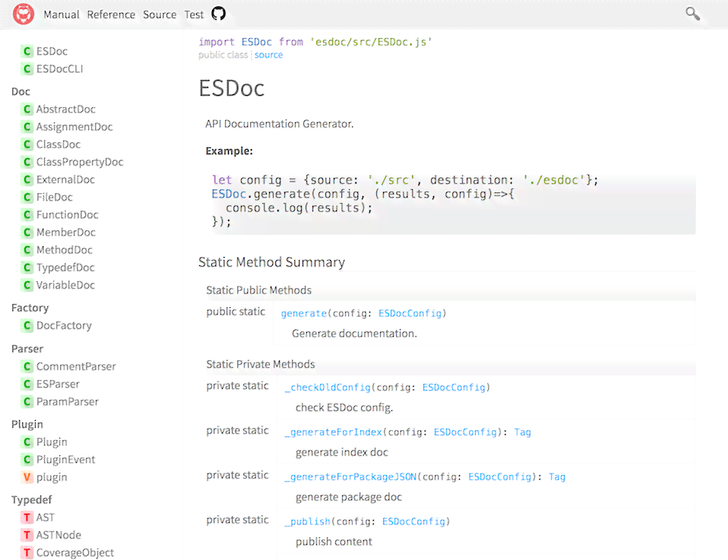Open the AssignmentDoc class link

pos(74,127)
